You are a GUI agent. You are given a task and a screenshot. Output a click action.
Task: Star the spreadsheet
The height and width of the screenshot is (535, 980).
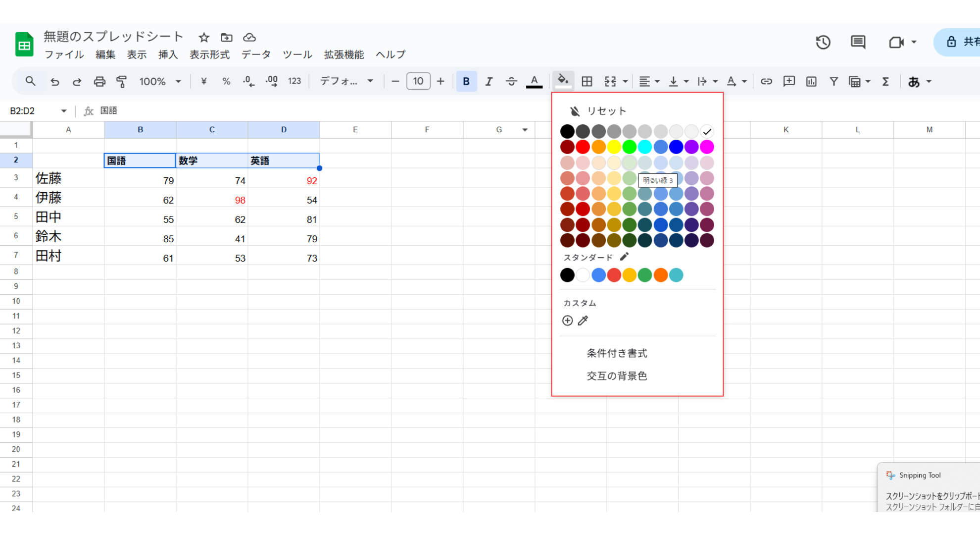point(204,38)
